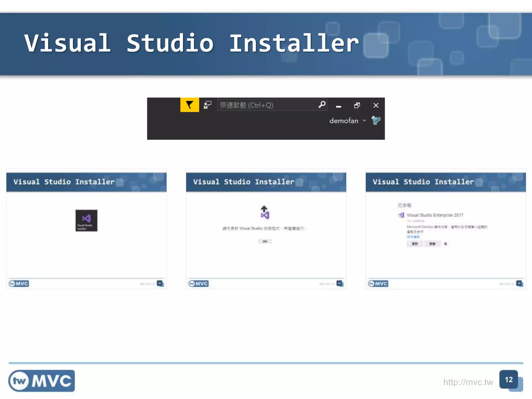Click the Quick Launch magnifier icon
Viewport: 532px width, 399px height.
point(322,105)
